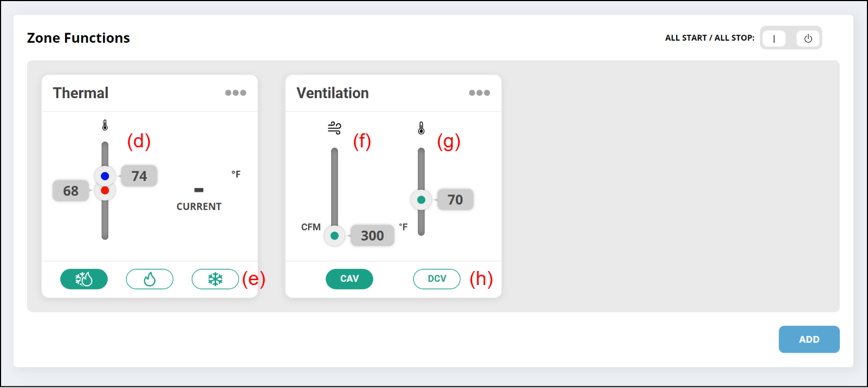Open the Ventilation card three-dot menu
868x388 pixels.
click(480, 93)
